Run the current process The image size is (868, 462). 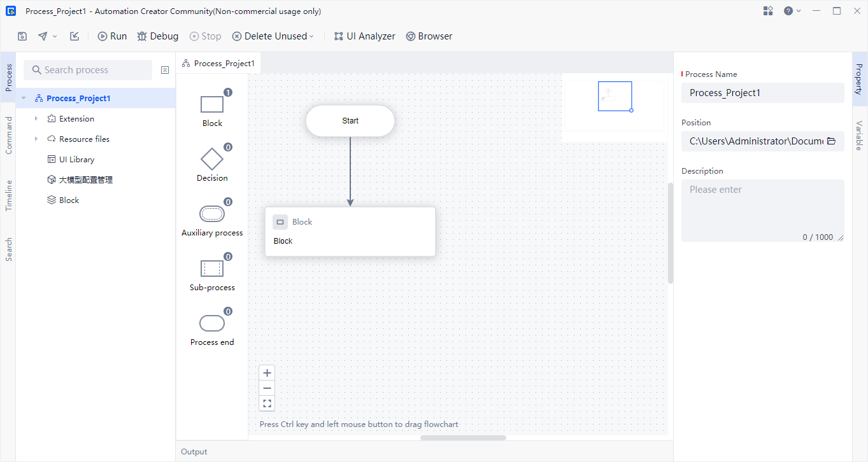tap(112, 36)
